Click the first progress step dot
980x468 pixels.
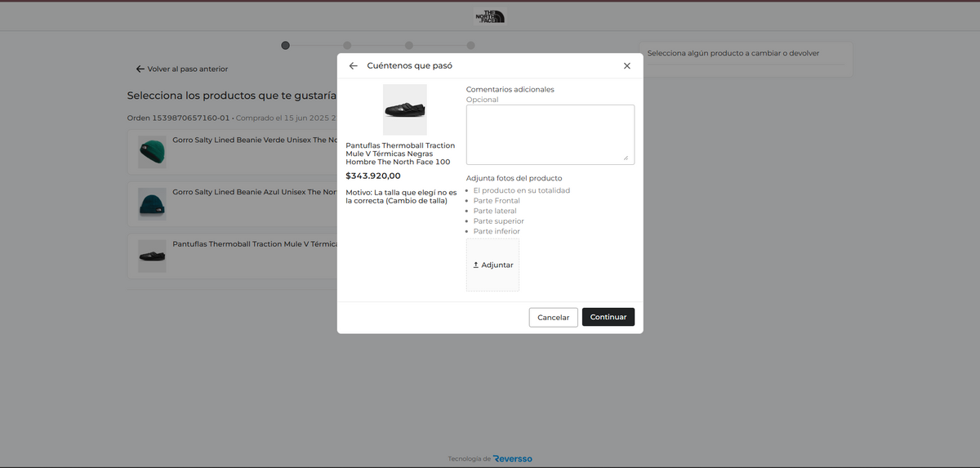coord(285,46)
